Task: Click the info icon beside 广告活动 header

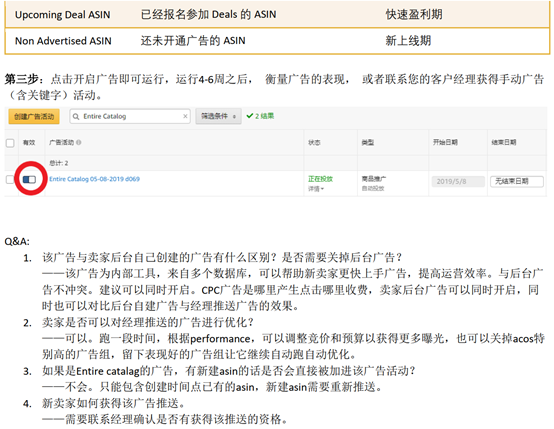Action: (78, 142)
